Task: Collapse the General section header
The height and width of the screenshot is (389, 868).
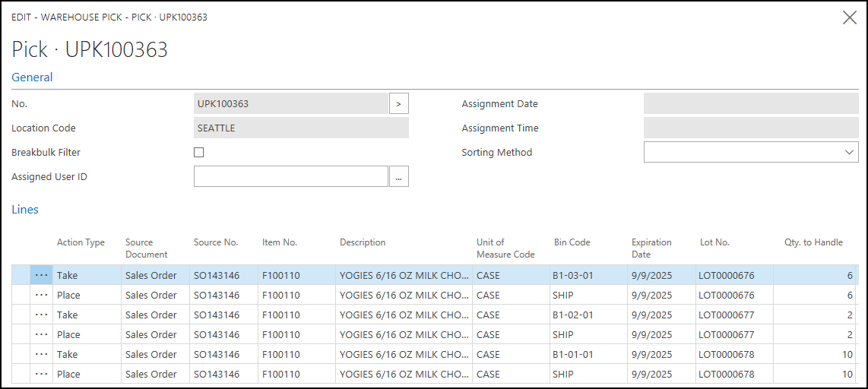Action: coord(32,77)
